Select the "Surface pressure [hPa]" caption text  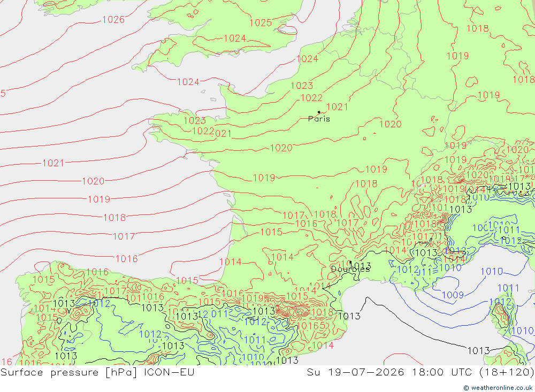pyautogui.click(x=69, y=372)
